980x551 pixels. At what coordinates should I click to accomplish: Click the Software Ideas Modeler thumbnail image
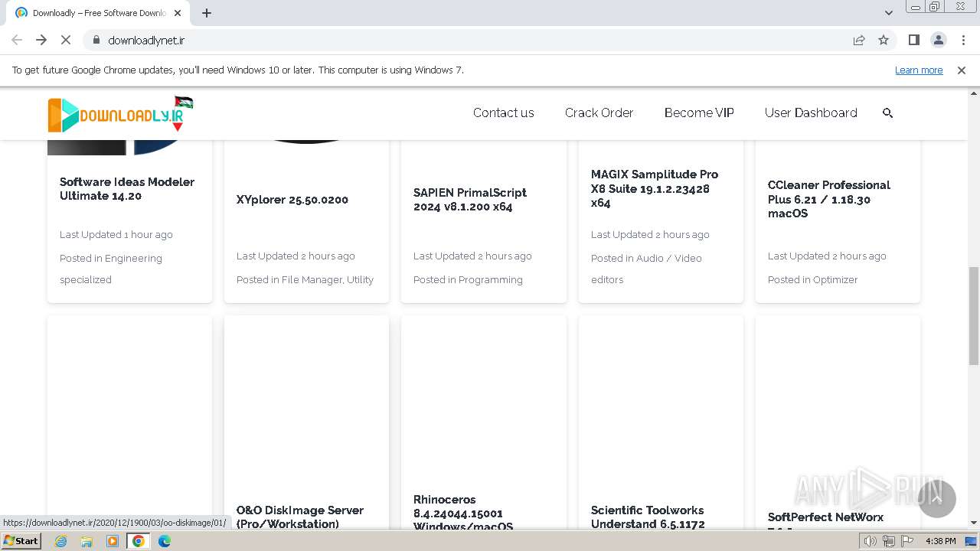[x=129, y=147]
